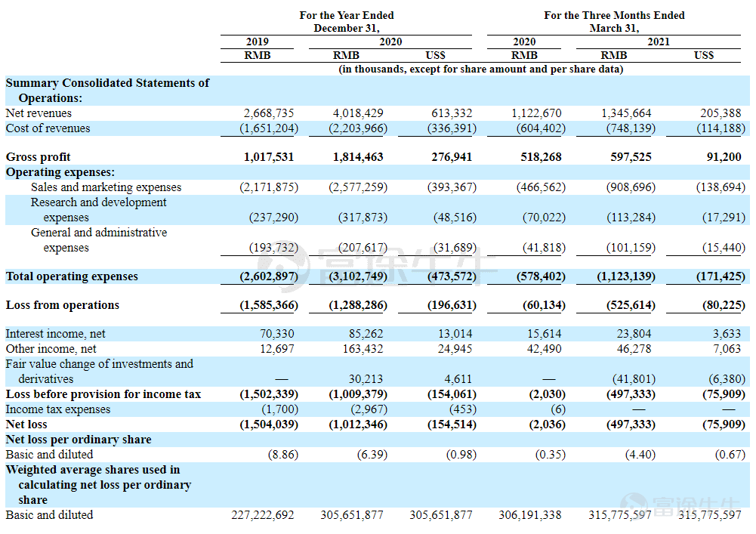The height and width of the screenshot is (534, 756).
Task: Click gross profit value 91,200
Action: coord(724,157)
